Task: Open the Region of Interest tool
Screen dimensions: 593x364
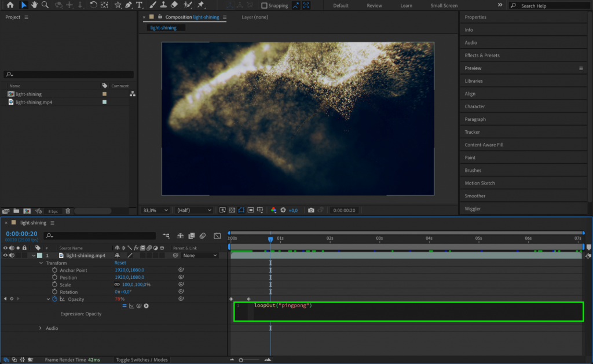Action: (x=250, y=210)
